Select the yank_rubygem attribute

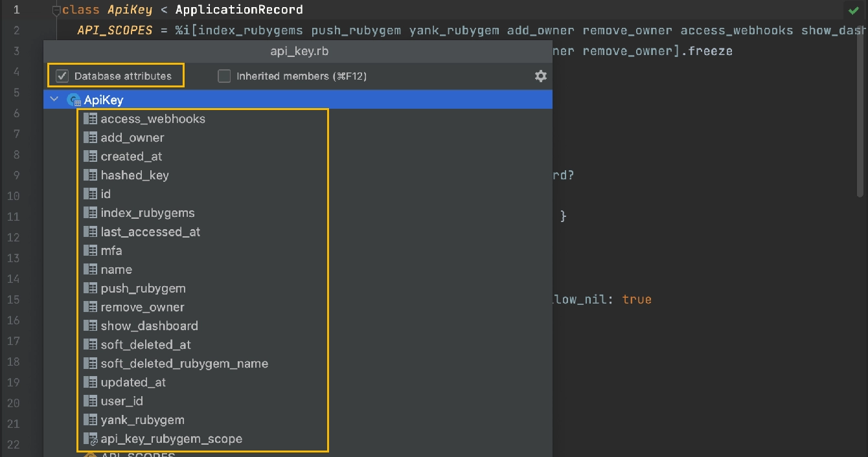click(143, 419)
